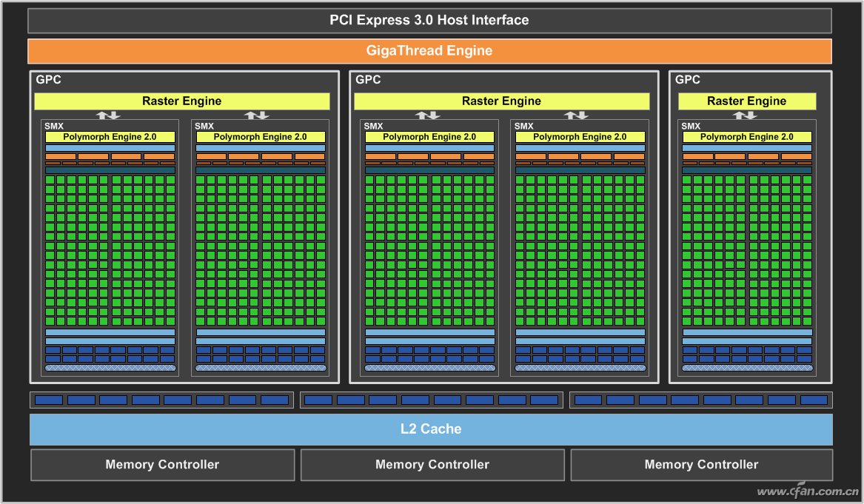Screen dimensions: 864x504
Task: Select Polymorph Engine 2.0 in the first SMX
Action: pyautogui.click(x=110, y=137)
